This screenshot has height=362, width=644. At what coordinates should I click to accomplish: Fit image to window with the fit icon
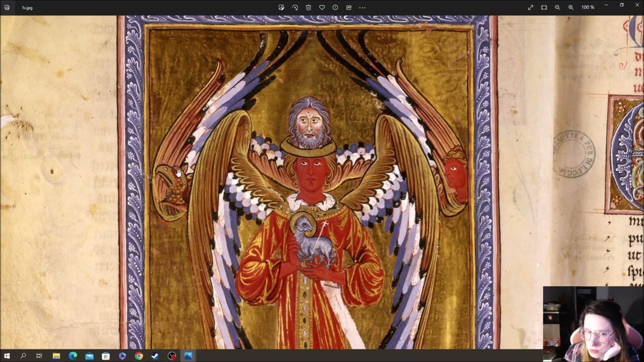544,8
